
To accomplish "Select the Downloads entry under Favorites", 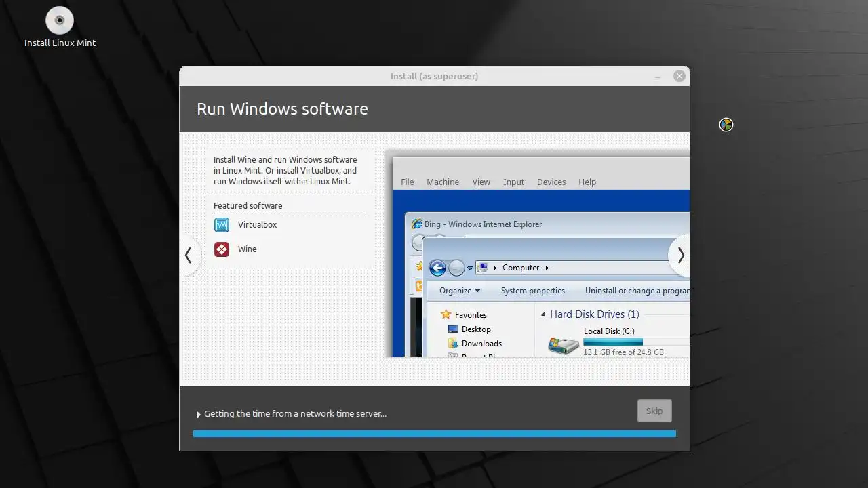I will (481, 344).
